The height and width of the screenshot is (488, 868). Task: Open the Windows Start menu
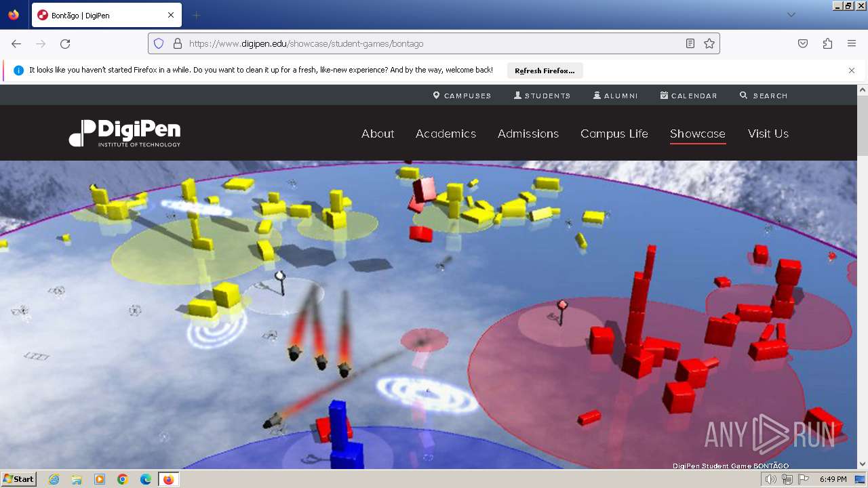pos(18,479)
